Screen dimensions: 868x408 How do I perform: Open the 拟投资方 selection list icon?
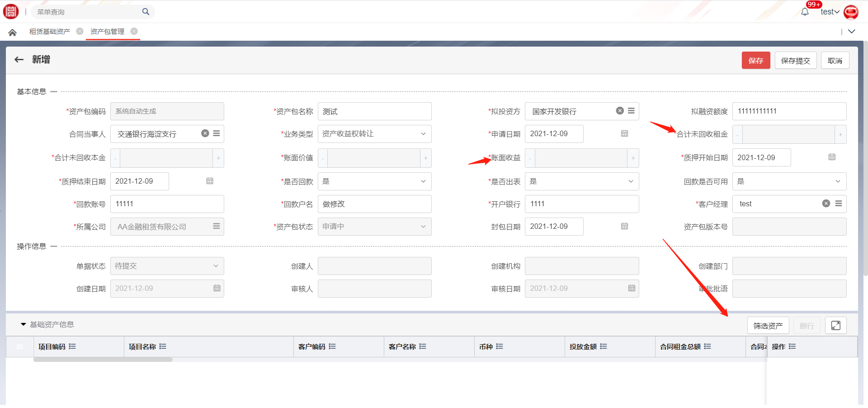coord(631,111)
